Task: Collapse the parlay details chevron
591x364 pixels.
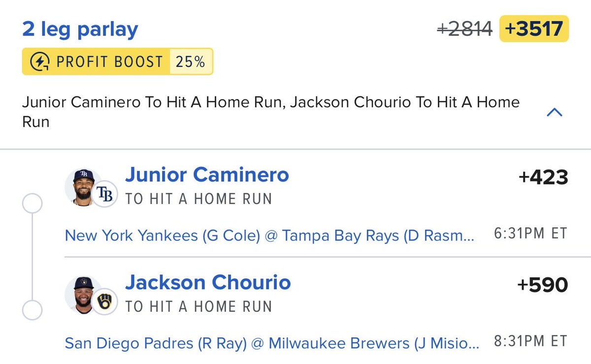Action: click(x=555, y=113)
